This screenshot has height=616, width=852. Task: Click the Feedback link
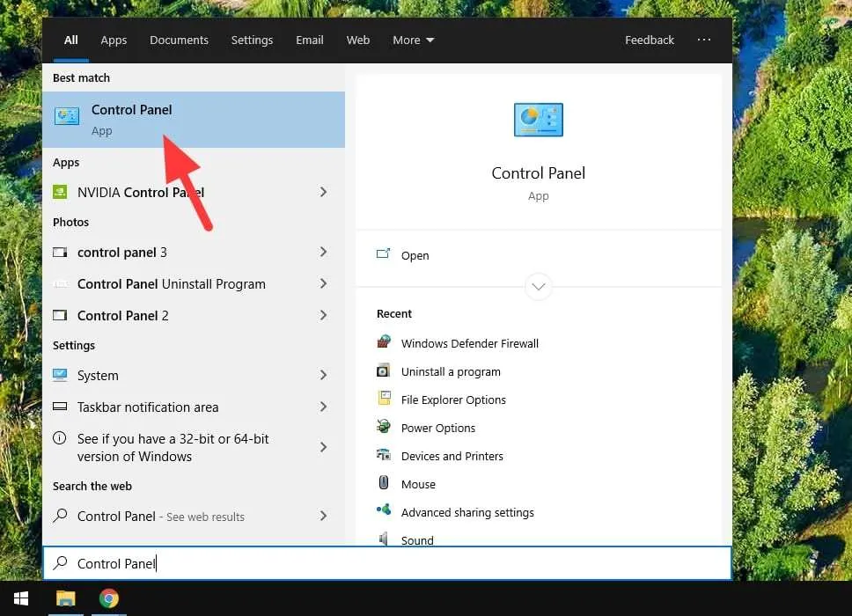click(650, 40)
